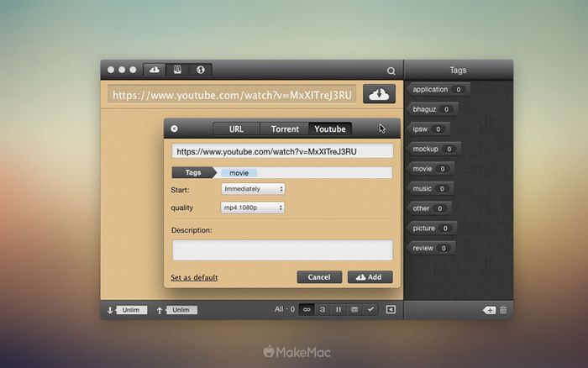588x368 pixels.
Task: Select the completed checkmark filter icon
Action: [x=370, y=309]
